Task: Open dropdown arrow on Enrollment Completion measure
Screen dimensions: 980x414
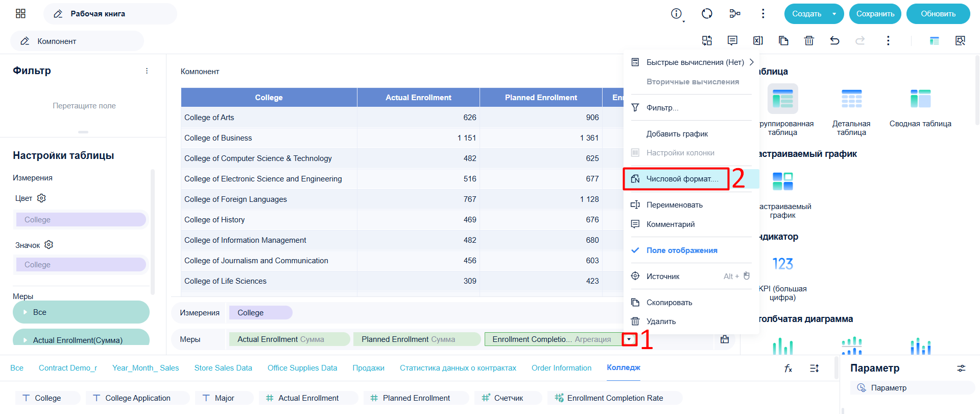Action: click(629, 339)
